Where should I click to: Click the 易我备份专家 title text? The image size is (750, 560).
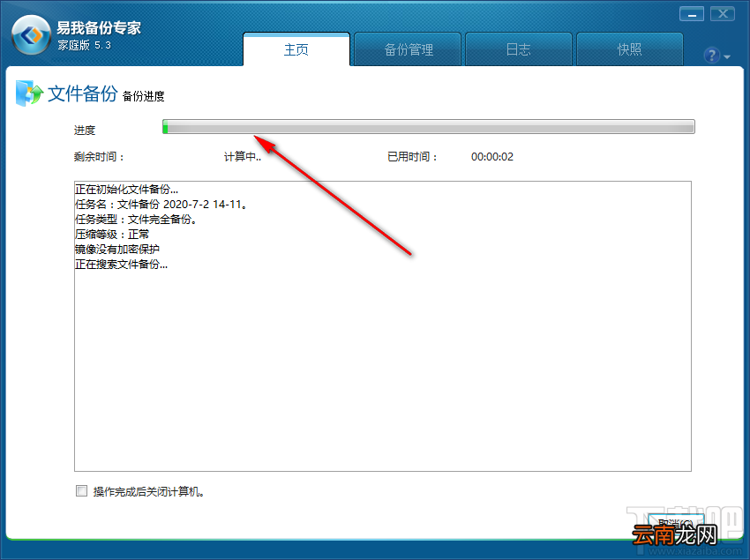pos(99,27)
